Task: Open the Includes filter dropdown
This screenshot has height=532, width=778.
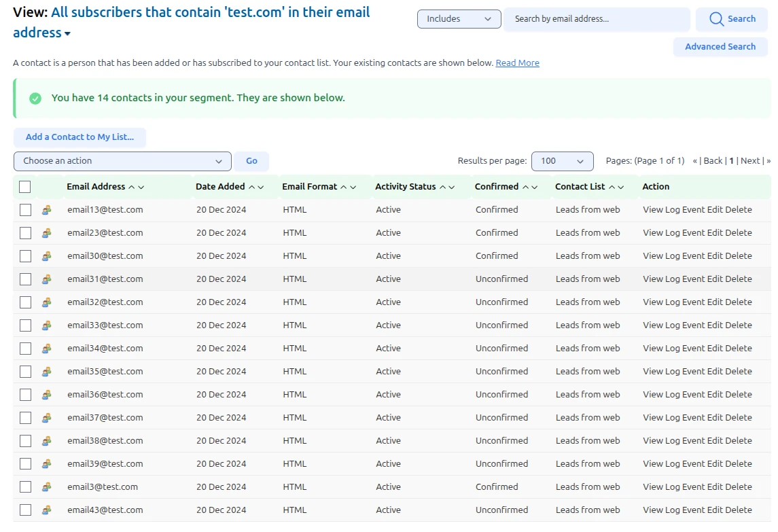Action: click(x=459, y=19)
